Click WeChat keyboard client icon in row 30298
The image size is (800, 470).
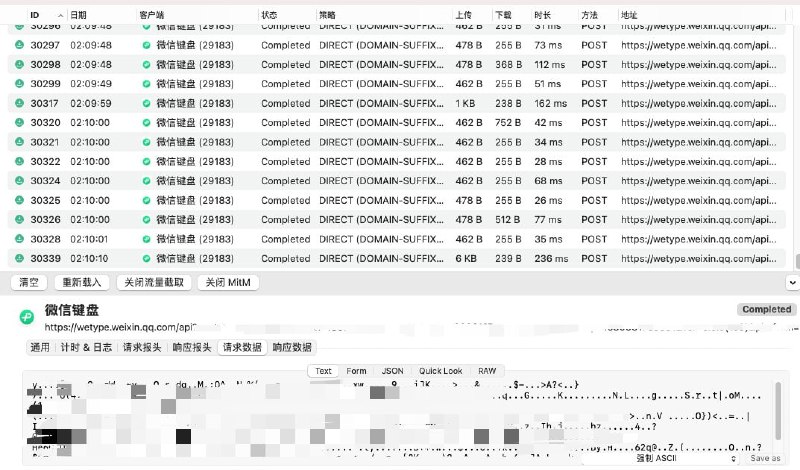pyautogui.click(x=146, y=65)
